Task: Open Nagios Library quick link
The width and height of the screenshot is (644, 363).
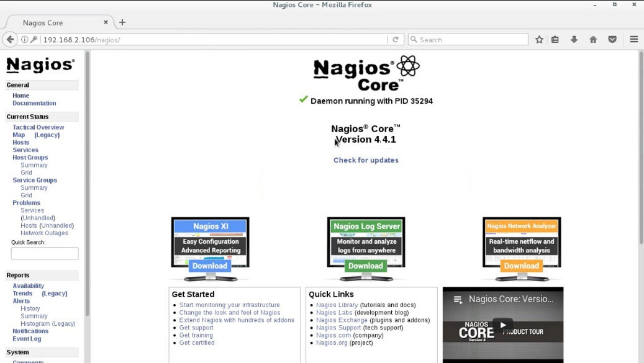Action: (x=337, y=305)
